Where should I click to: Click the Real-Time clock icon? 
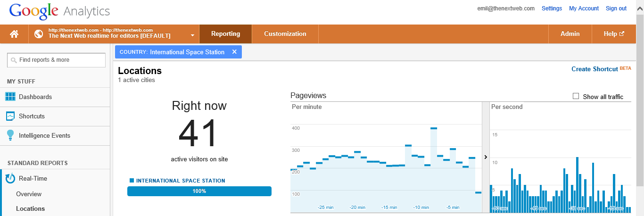(10, 179)
